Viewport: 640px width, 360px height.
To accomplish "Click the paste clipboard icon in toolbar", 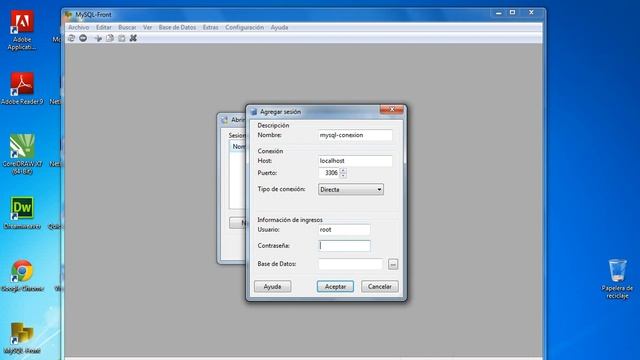I will [122, 38].
